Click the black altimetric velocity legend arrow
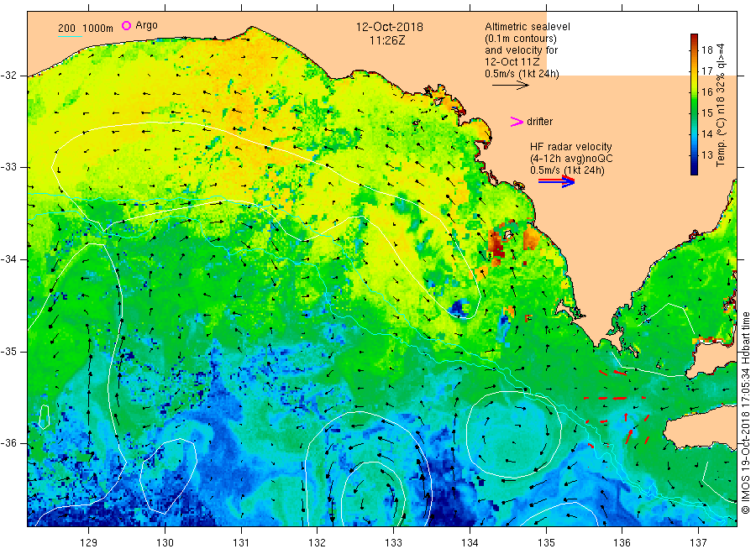Image resolution: width=756 pixels, height=554 pixels. pos(511,86)
